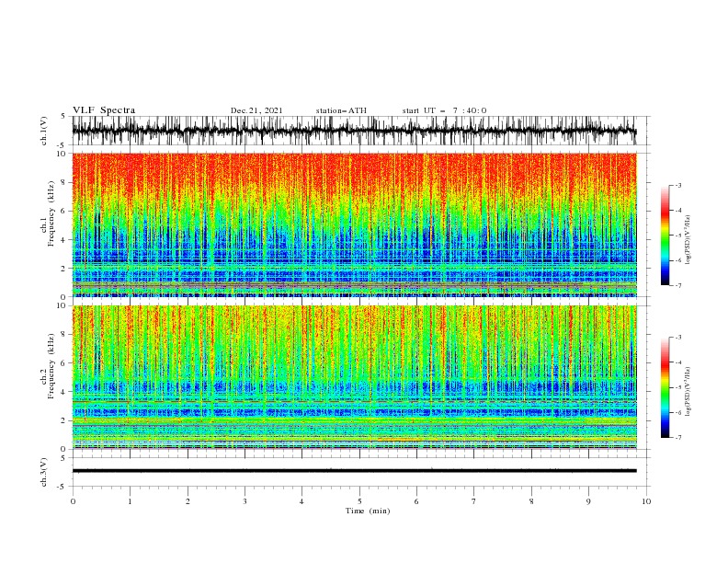Click the "-5" tick on ch.2 color bar

pyautogui.click(x=677, y=387)
